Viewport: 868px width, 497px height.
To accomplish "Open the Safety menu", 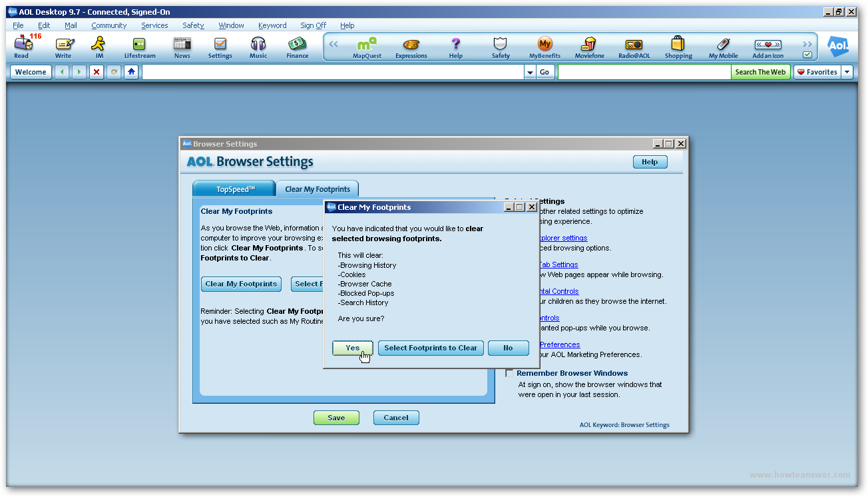I will (x=193, y=25).
